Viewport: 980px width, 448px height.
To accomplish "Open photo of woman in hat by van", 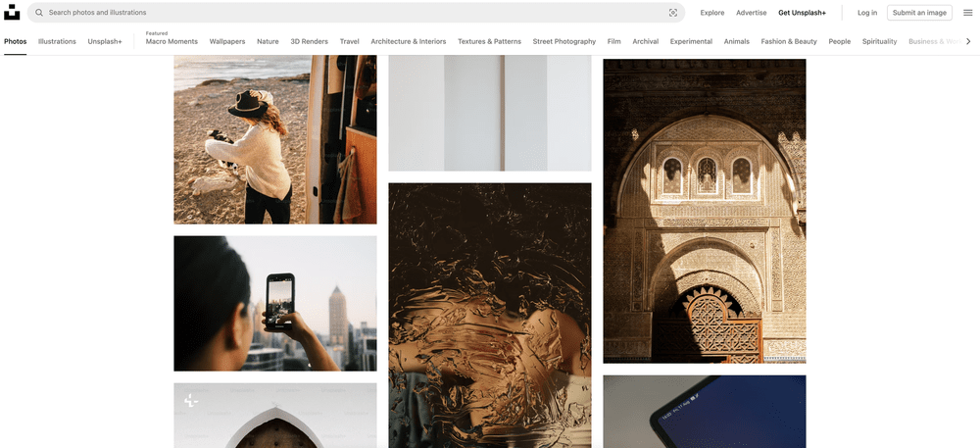I will pos(275,139).
